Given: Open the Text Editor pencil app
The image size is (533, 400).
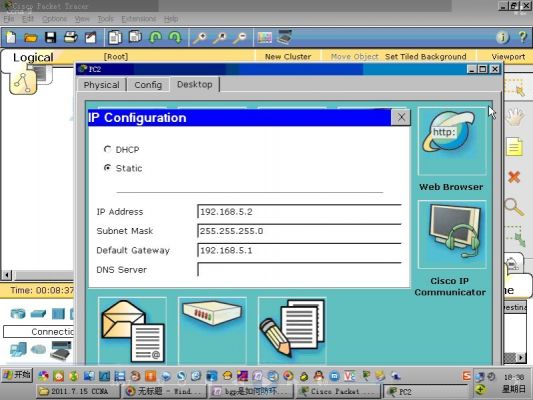Looking at the screenshot, I should coord(292,330).
